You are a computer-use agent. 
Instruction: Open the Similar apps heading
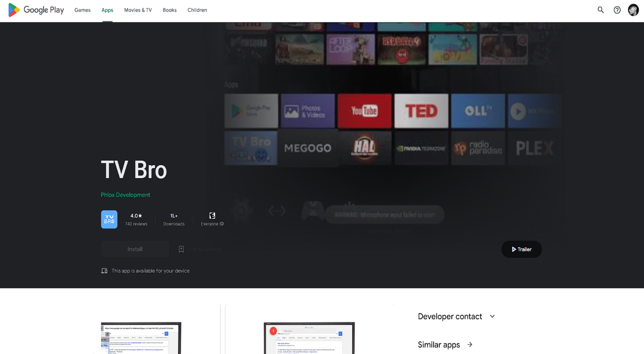click(x=439, y=345)
